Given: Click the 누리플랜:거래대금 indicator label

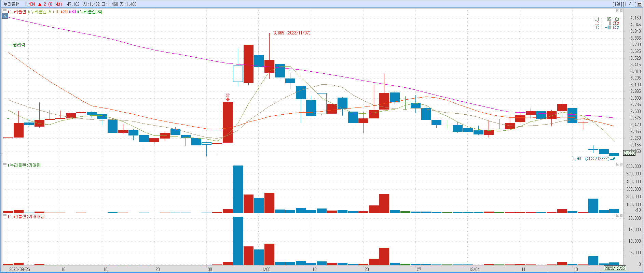Looking at the screenshot, I should (27, 216).
